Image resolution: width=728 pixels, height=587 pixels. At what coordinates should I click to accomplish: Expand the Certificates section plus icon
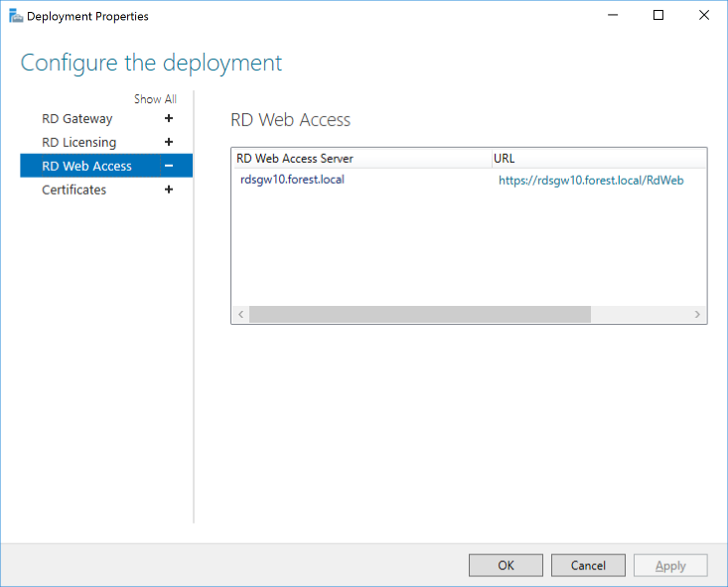click(169, 190)
